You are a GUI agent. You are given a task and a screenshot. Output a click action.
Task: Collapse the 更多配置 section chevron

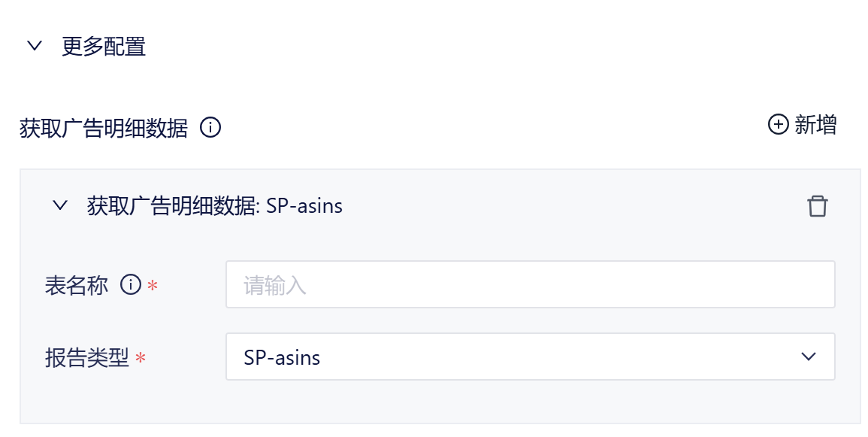click(35, 46)
